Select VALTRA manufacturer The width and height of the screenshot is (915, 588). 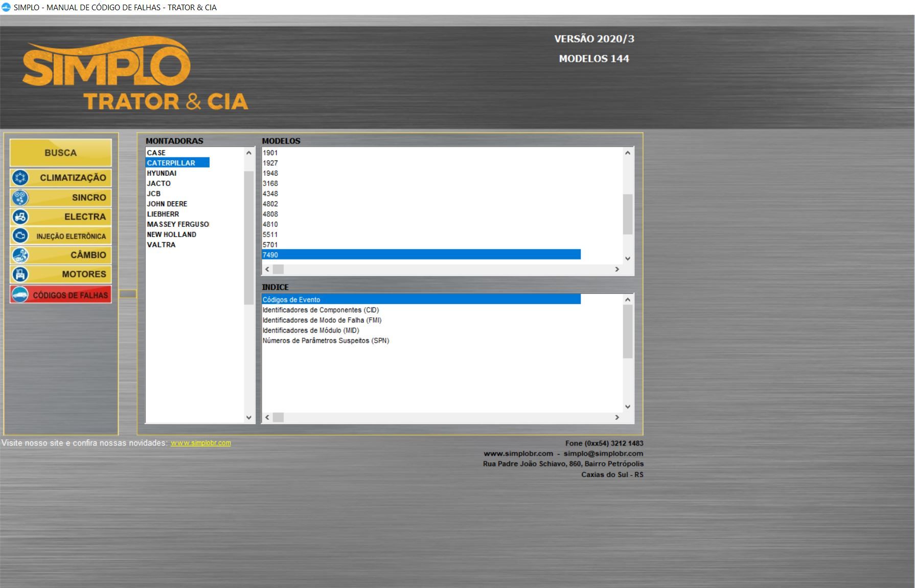click(x=161, y=245)
